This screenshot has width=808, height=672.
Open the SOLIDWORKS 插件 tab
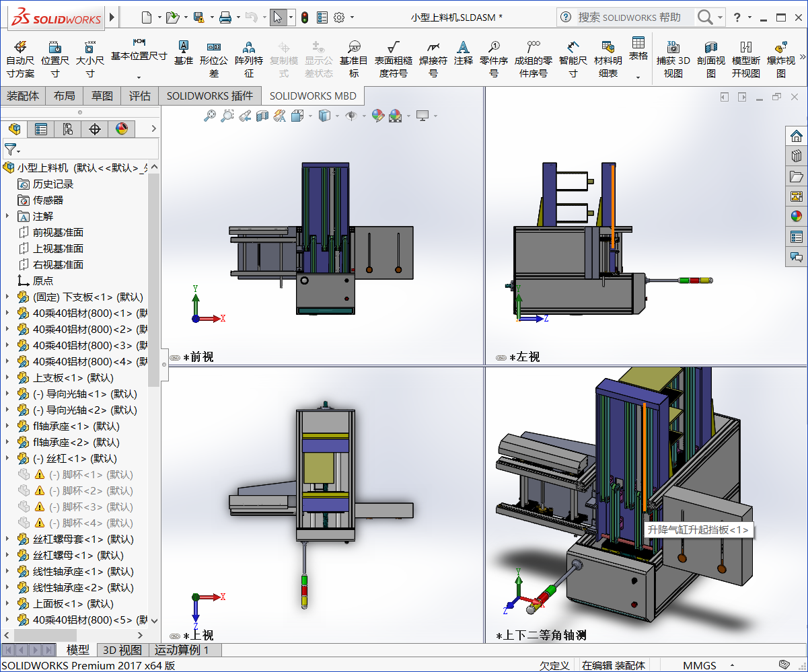(x=210, y=96)
